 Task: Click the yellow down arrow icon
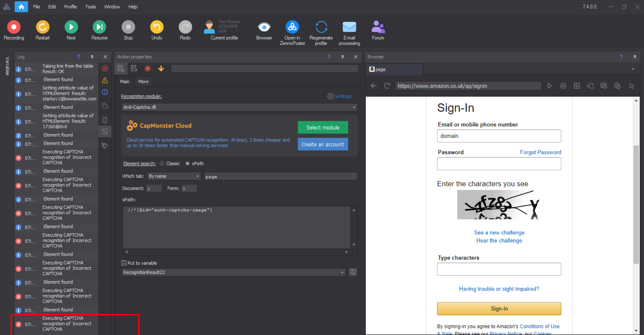point(161,69)
